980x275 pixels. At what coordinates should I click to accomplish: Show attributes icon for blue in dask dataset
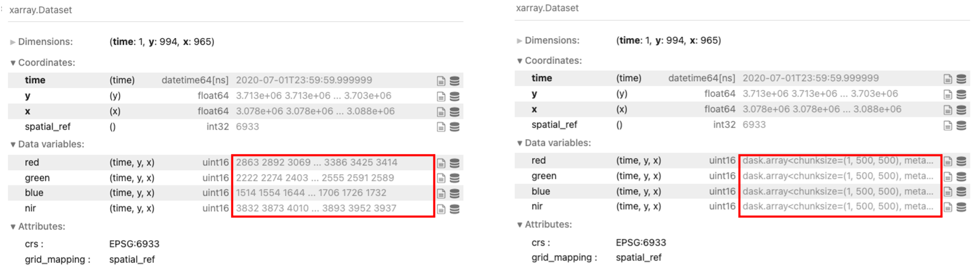(948, 192)
